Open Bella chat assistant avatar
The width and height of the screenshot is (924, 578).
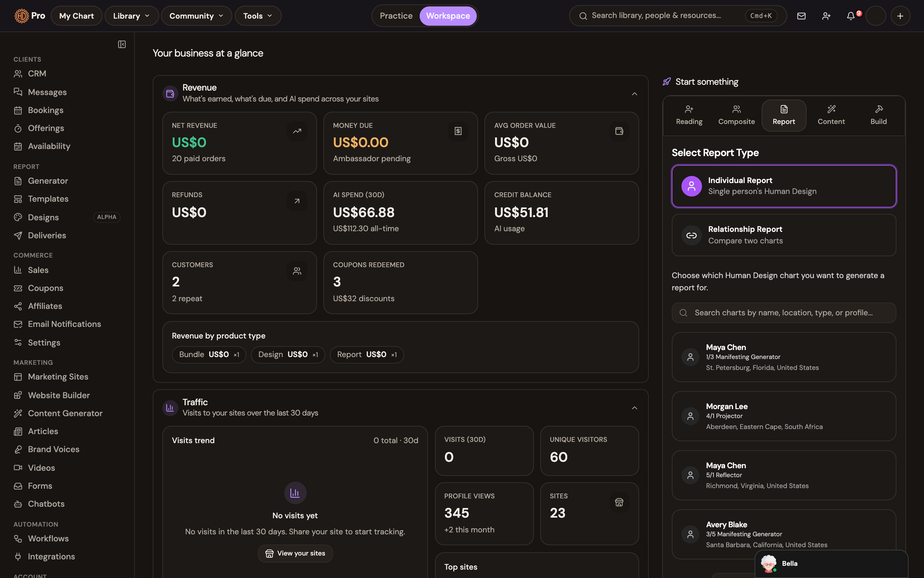[768, 564]
